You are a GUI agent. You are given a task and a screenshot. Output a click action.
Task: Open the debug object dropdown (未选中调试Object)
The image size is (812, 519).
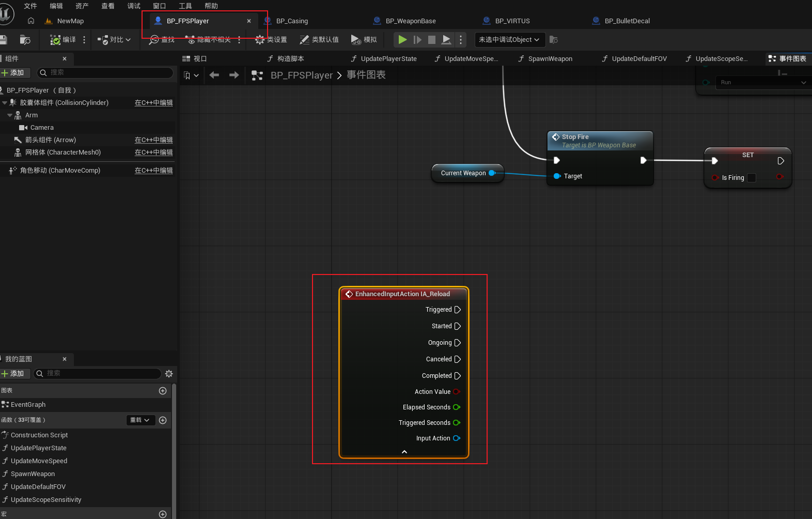pos(509,40)
